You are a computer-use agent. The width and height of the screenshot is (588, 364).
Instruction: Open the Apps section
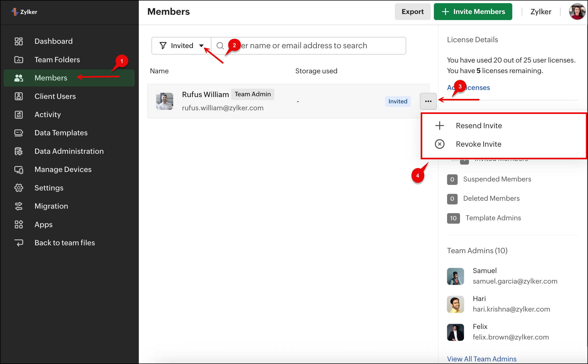click(x=43, y=224)
